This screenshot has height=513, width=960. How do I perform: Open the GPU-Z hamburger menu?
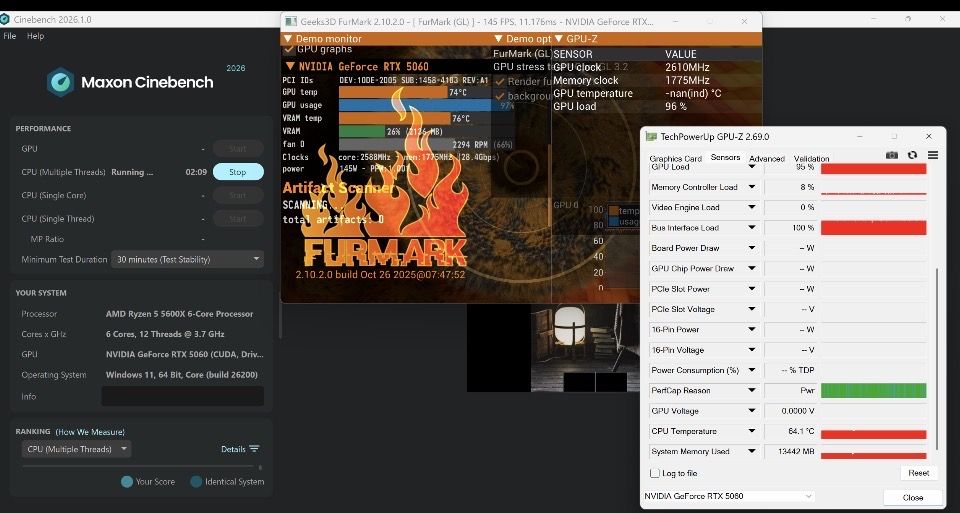tap(932, 155)
